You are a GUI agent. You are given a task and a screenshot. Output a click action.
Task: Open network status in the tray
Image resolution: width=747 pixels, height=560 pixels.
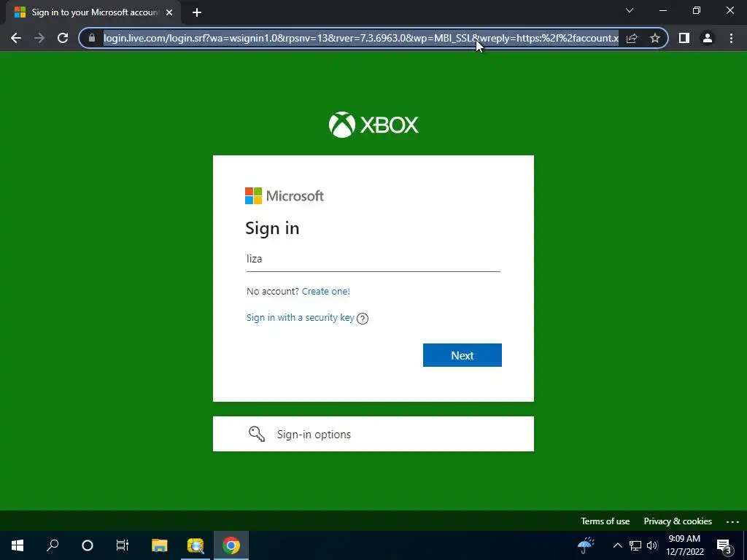tap(635, 545)
